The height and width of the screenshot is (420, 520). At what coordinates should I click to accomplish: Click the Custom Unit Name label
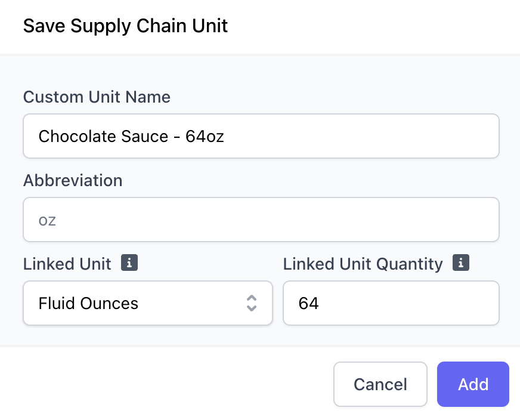click(x=97, y=97)
